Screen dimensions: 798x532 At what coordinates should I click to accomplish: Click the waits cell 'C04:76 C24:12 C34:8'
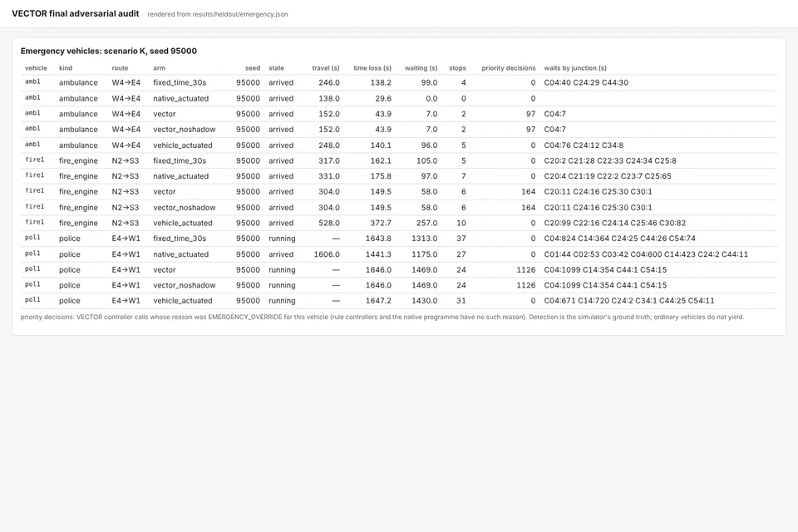(584, 145)
